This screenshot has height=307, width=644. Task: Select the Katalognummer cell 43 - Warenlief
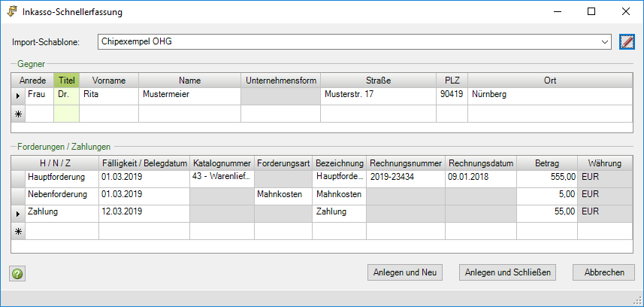coord(222,178)
